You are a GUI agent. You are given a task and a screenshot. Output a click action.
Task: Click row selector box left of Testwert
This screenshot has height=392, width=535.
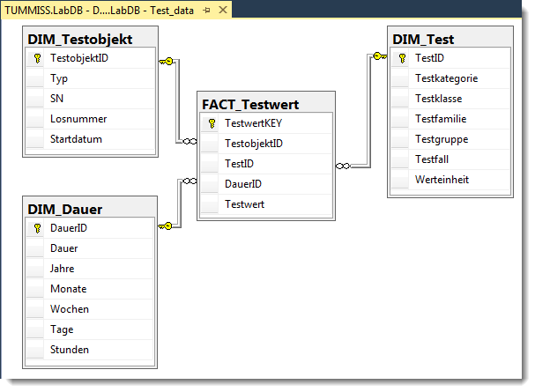point(210,204)
